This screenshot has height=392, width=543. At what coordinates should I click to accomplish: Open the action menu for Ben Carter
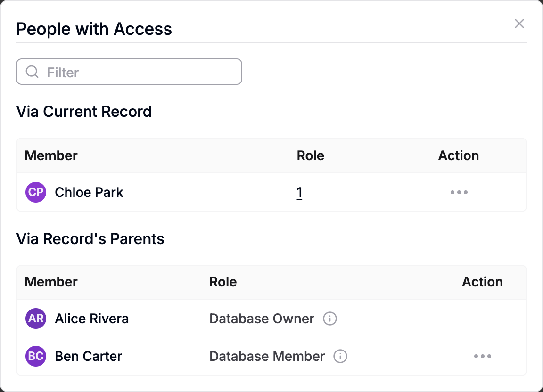482,356
